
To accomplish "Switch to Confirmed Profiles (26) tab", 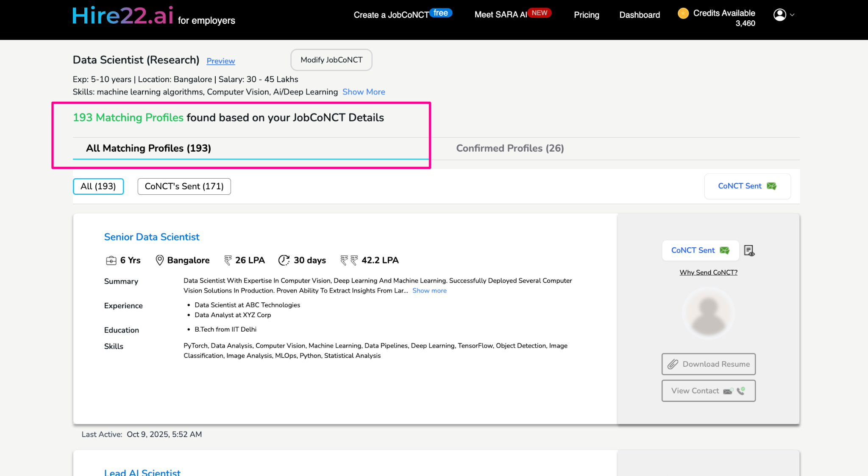I will tap(510, 148).
